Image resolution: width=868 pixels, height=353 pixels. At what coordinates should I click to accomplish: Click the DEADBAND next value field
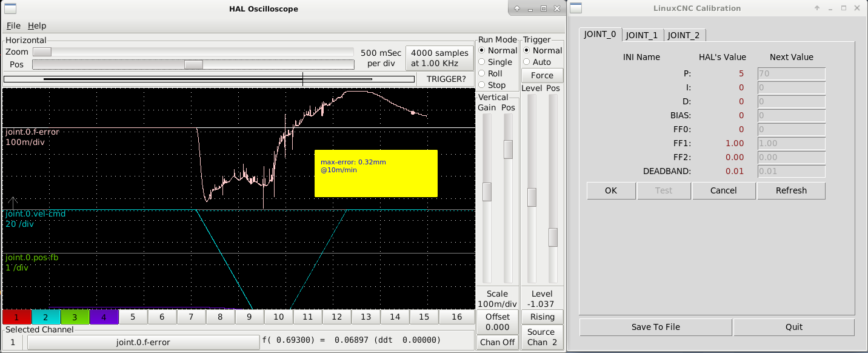(x=791, y=172)
